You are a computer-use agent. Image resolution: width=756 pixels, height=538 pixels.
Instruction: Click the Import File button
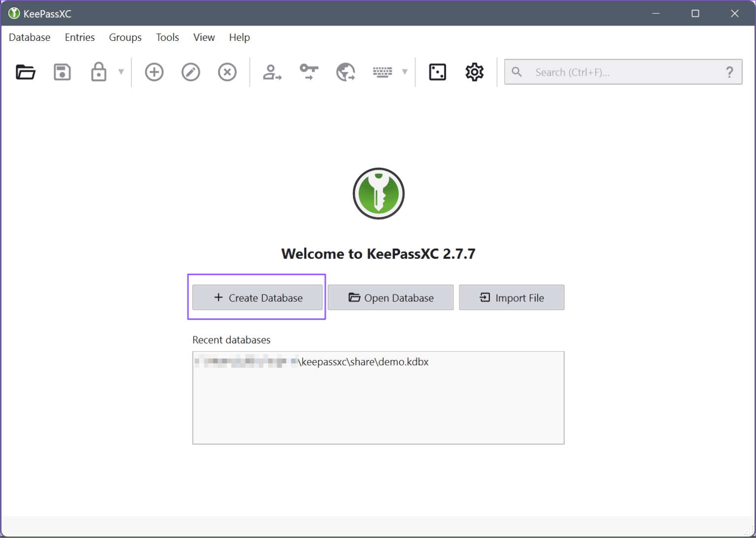511,297
